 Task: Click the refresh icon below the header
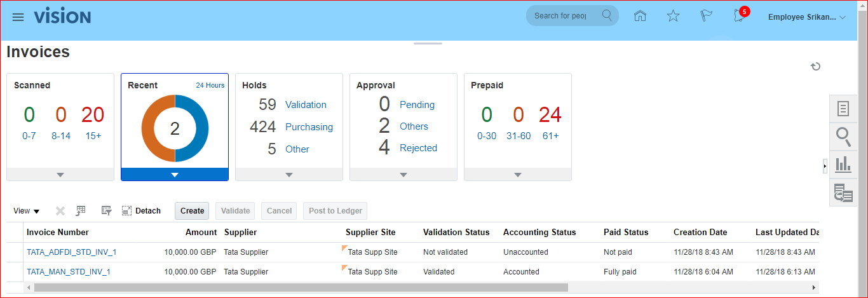(x=816, y=67)
